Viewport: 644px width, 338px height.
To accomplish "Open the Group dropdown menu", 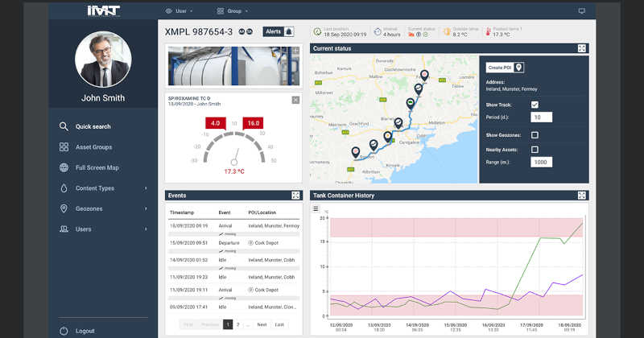I will pos(233,11).
